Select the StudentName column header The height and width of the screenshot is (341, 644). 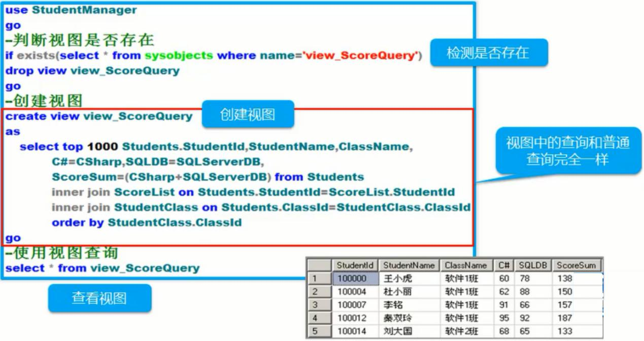click(409, 265)
